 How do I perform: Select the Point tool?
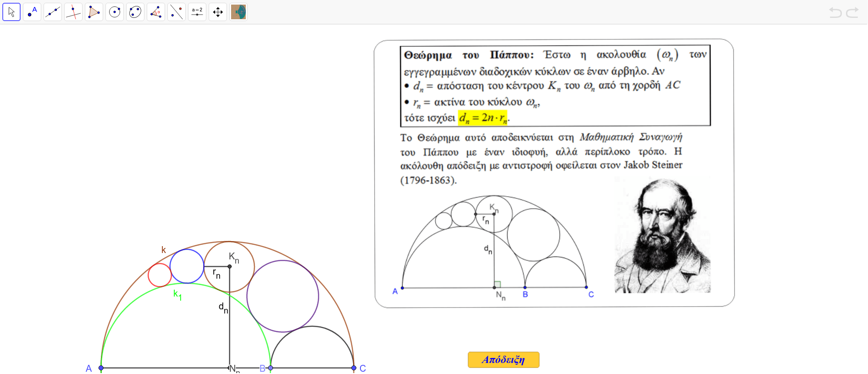[32, 12]
